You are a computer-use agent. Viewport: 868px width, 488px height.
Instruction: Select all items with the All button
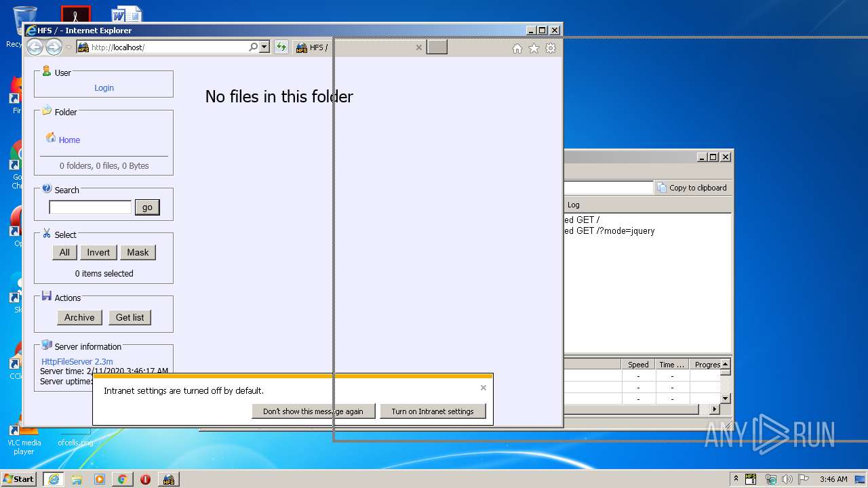[64, 252]
